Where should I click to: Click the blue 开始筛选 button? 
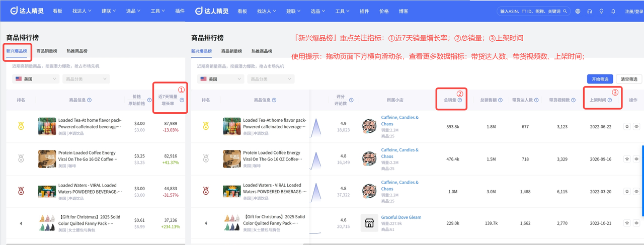point(600,79)
